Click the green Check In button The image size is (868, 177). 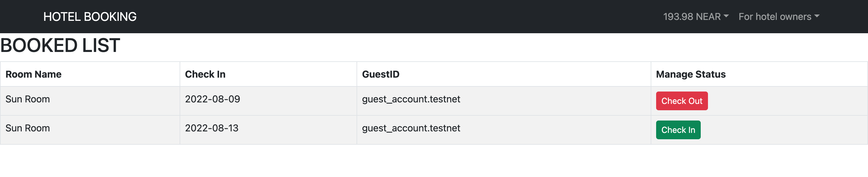pyautogui.click(x=678, y=130)
